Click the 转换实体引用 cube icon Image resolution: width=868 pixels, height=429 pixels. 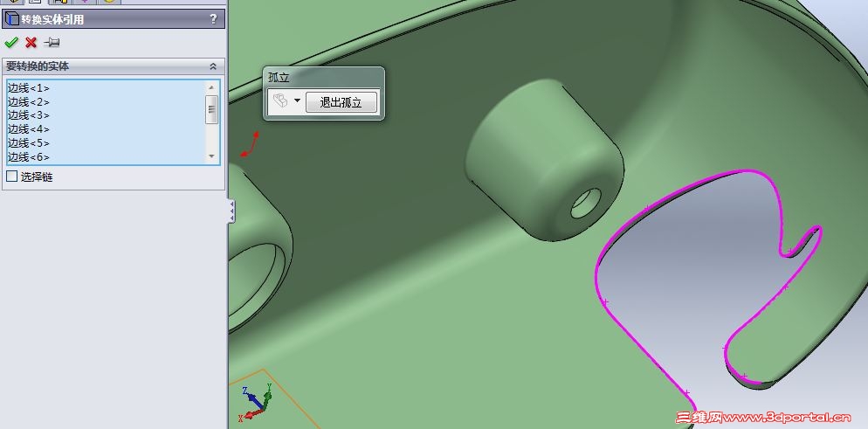(11, 19)
